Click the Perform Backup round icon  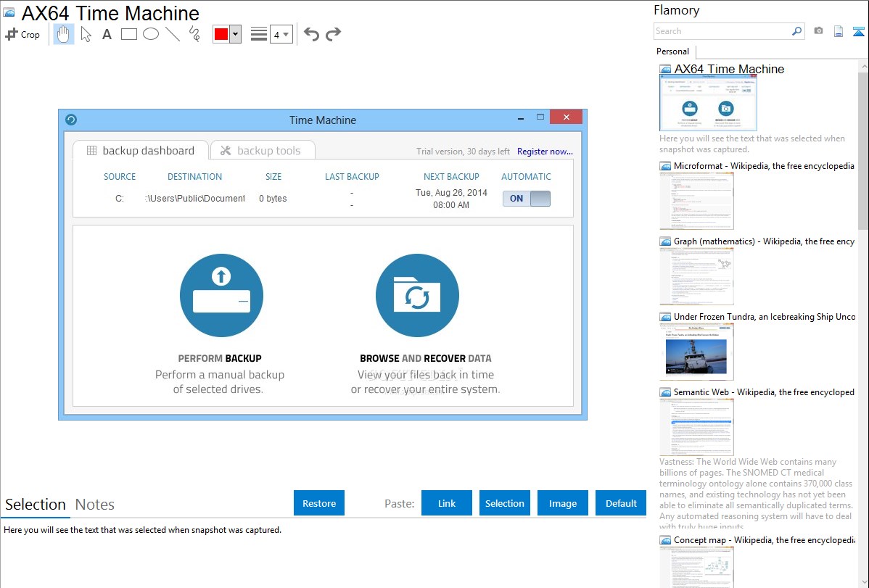pyautogui.click(x=221, y=295)
